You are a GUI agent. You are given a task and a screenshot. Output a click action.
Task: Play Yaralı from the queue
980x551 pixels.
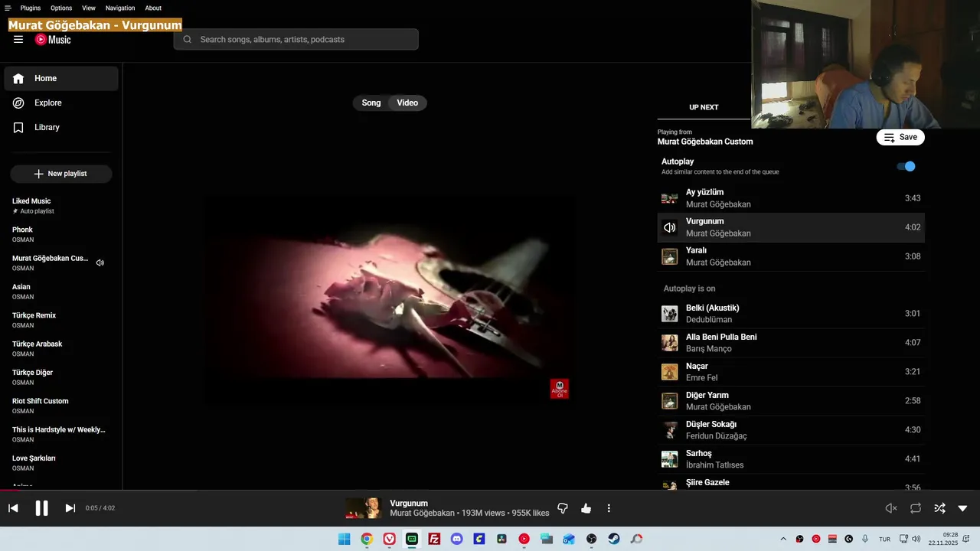(x=791, y=256)
